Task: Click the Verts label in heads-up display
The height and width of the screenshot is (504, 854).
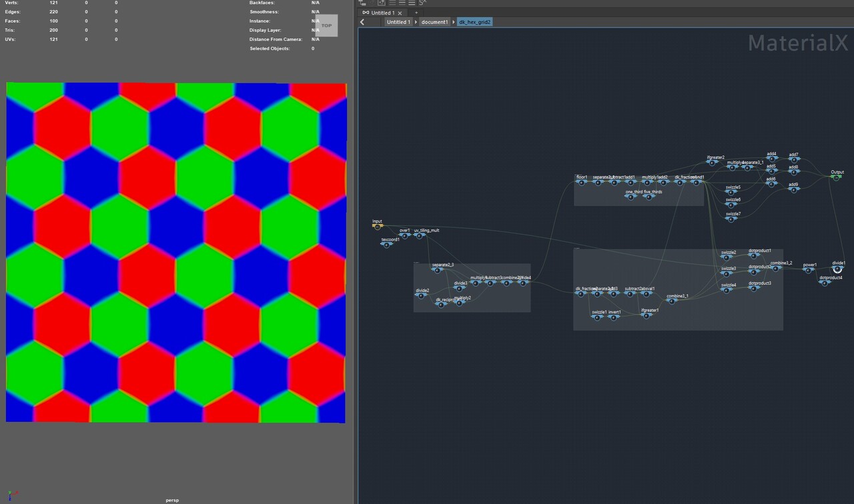Action: click(13, 3)
